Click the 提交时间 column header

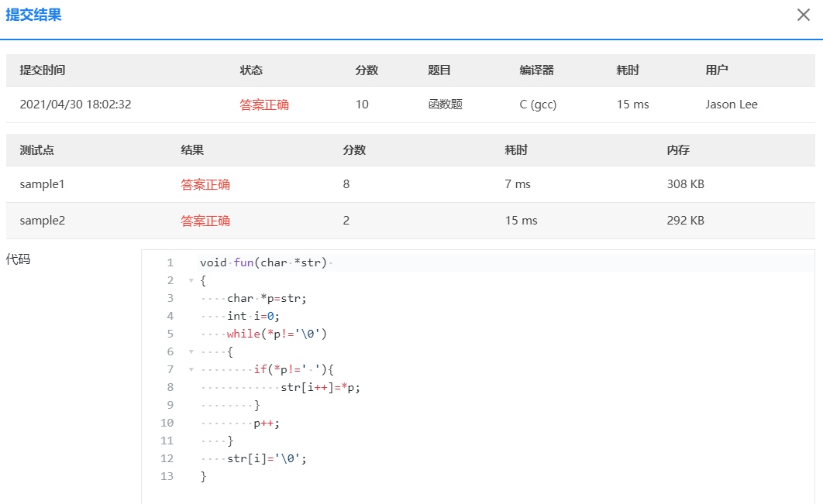point(43,70)
